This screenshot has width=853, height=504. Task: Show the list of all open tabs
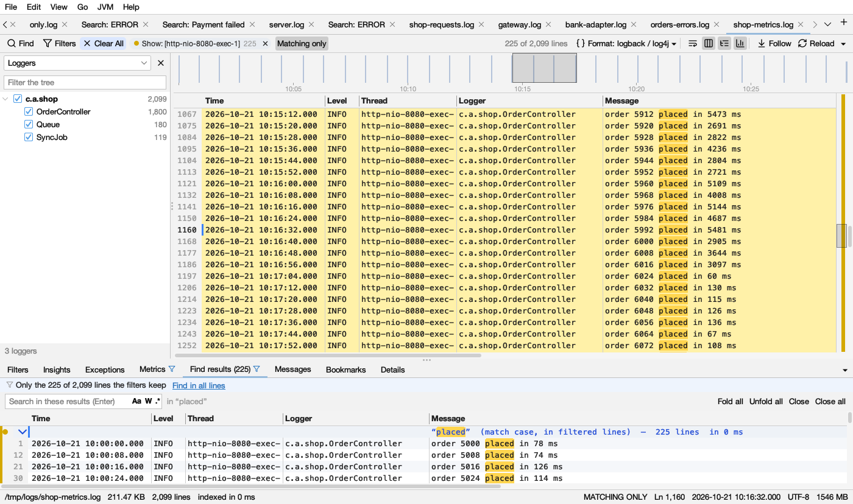click(x=827, y=24)
